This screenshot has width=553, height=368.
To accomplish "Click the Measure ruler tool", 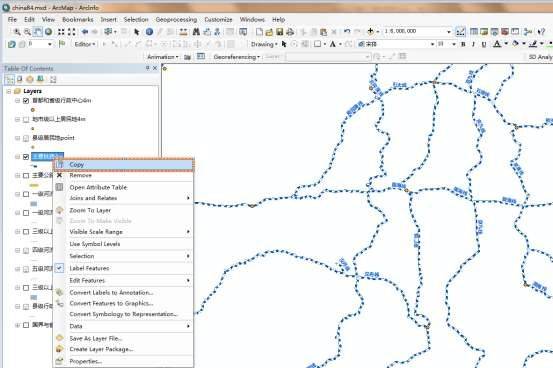I will click(183, 32).
